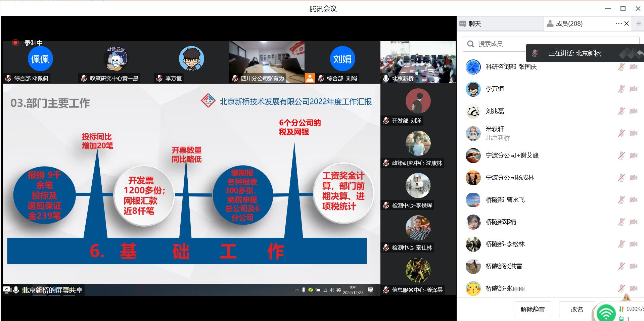Select video tile of 综合部 邓佩佩
The width and height of the screenshot is (644, 321).
click(x=40, y=62)
